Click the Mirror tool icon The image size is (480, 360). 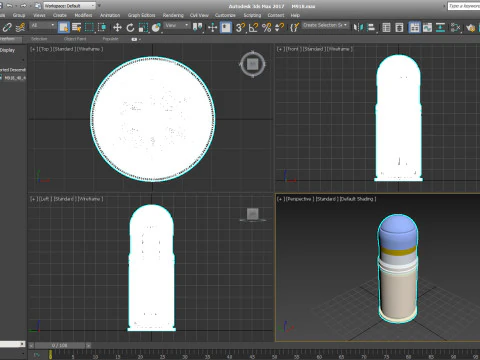click(358, 27)
